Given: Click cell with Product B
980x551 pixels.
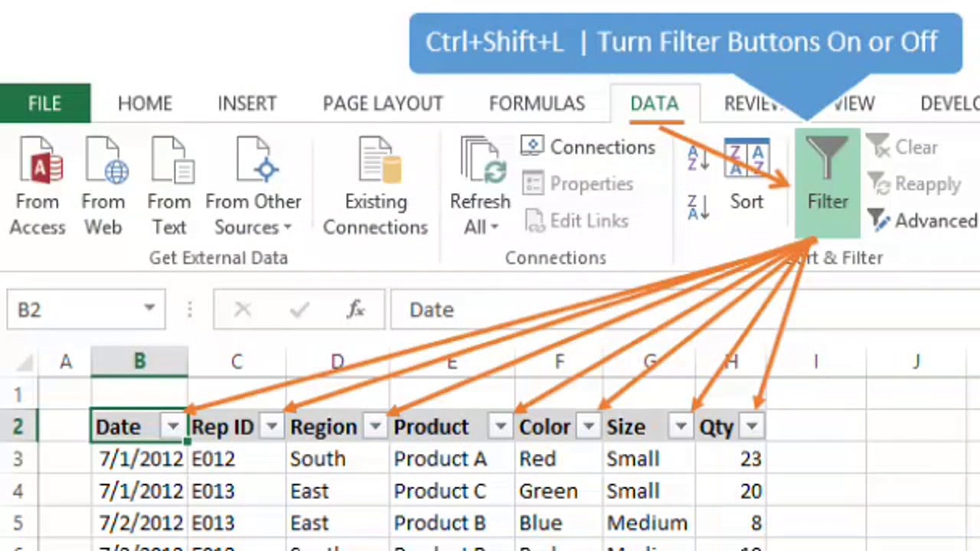Looking at the screenshot, I should [452, 523].
